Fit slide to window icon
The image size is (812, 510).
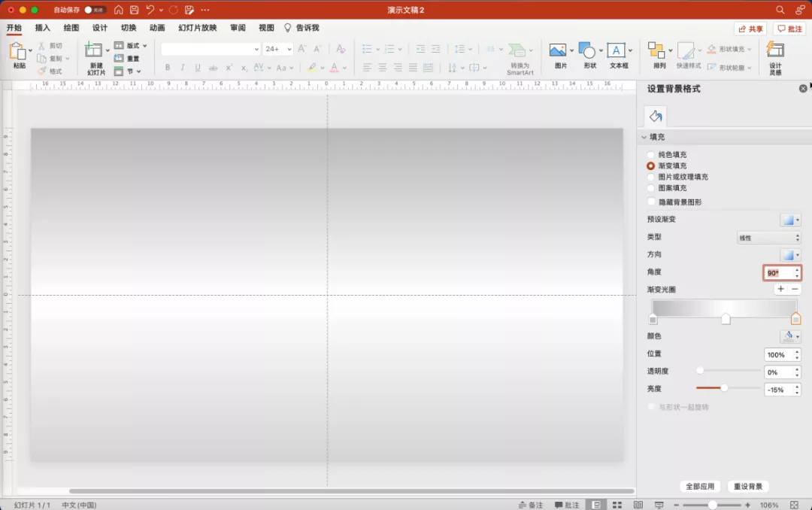coord(795,505)
